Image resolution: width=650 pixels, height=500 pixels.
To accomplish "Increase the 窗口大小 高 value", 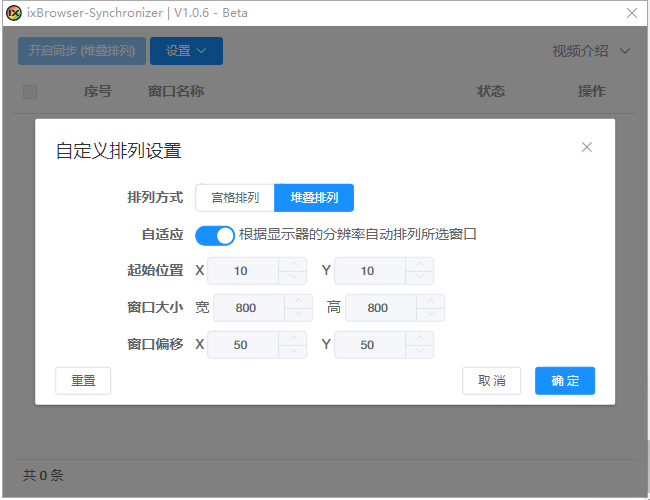I will 431,301.
